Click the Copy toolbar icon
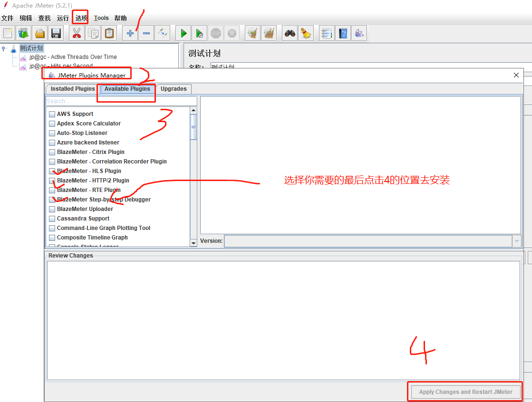This screenshot has height=402, width=532. tap(93, 33)
